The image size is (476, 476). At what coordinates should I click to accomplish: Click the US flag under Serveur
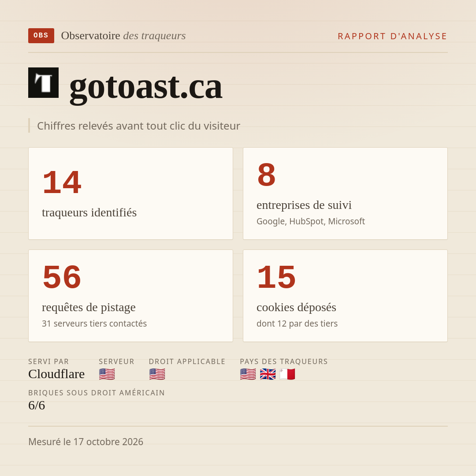point(107,374)
